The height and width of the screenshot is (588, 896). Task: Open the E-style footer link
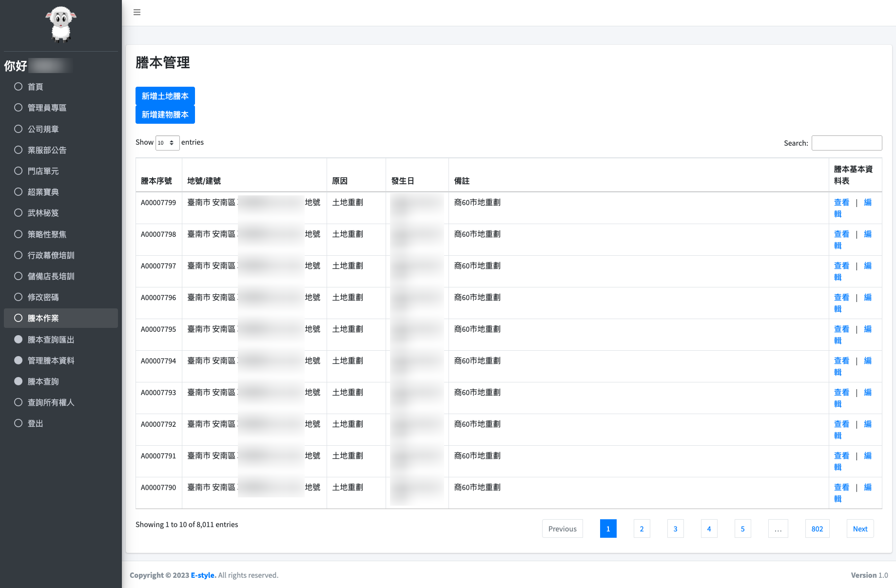(203, 575)
